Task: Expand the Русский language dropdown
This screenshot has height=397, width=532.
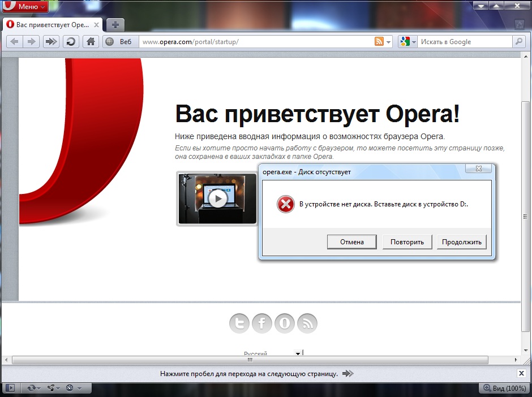Action: [298, 354]
